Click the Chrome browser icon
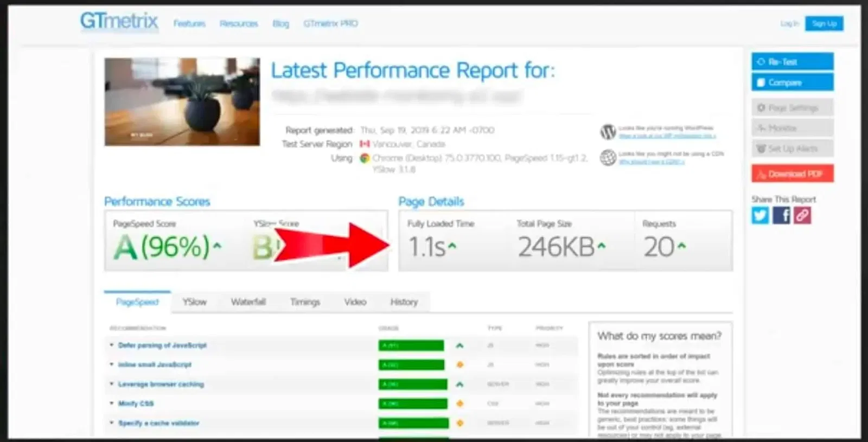This screenshot has height=442, width=868. [x=365, y=158]
